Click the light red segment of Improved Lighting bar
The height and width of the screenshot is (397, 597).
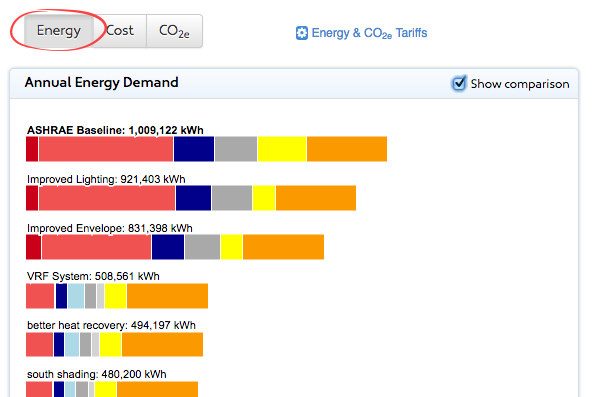[x=107, y=198]
